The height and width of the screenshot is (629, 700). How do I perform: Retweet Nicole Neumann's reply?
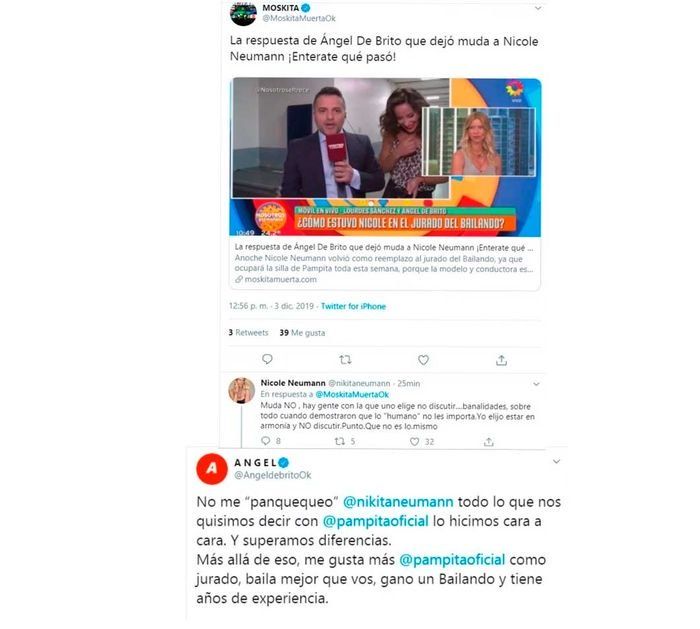pyautogui.click(x=340, y=441)
